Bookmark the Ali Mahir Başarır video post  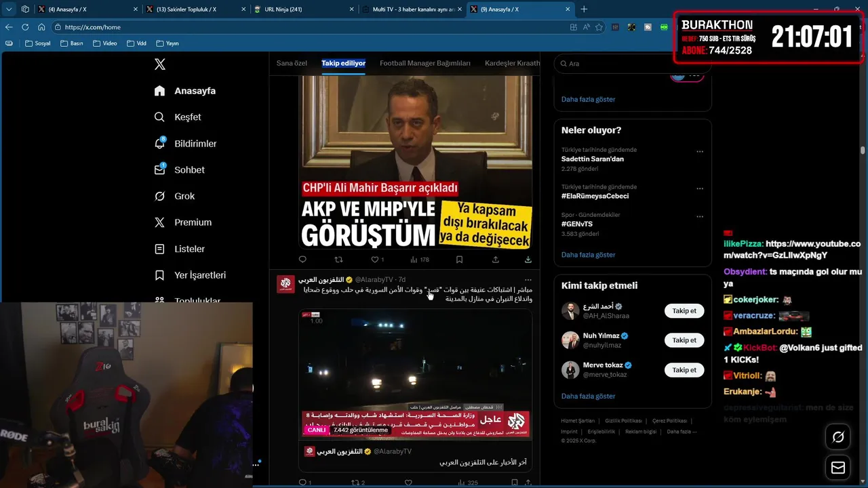[x=459, y=260]
